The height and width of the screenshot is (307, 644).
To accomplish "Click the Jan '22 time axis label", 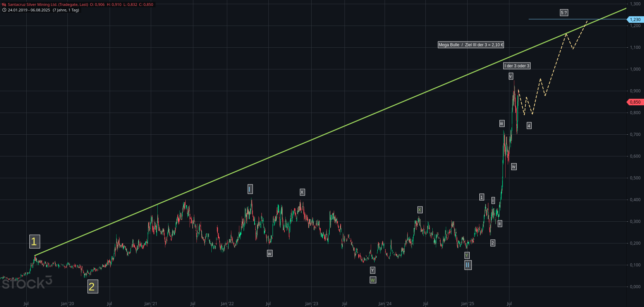I will click(x=227, y=304).
